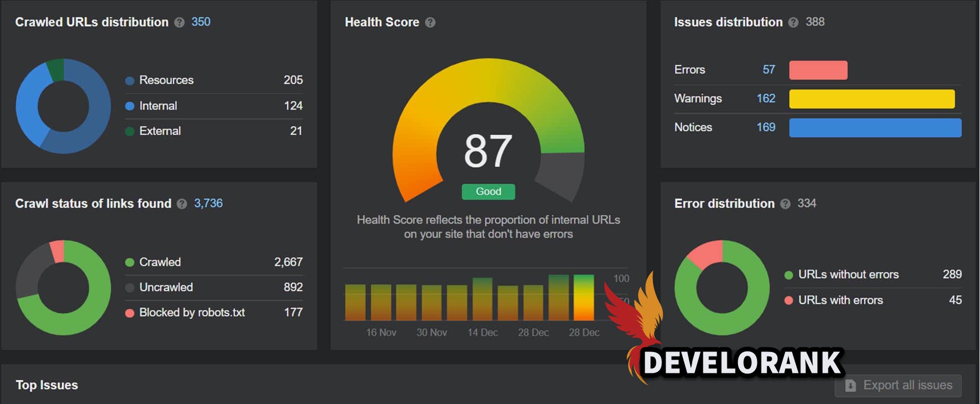Click the red Errors bar
This screenshot has height=404, width=980.
pos(818,70)
